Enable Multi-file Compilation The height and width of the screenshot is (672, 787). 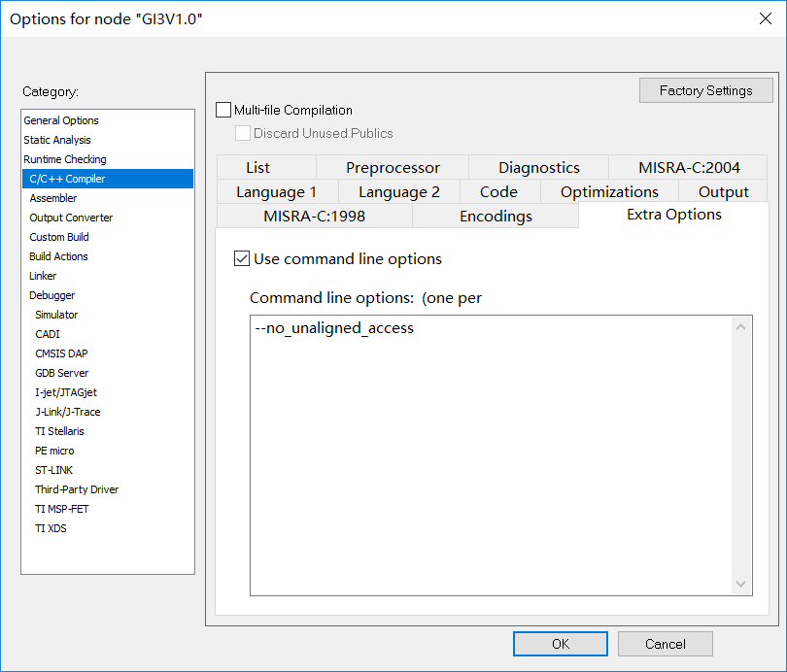[x=223, y=110]
